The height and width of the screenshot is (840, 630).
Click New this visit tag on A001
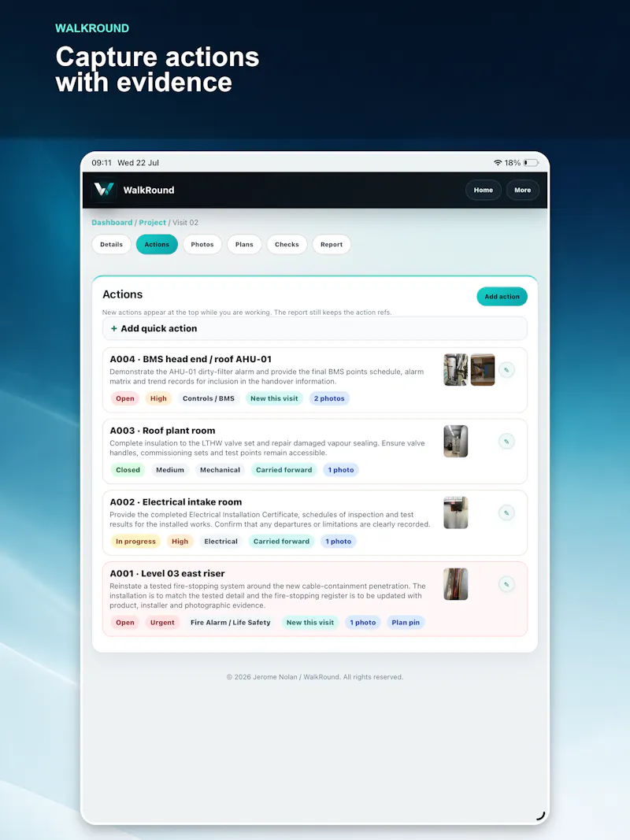(x=310, y=623)
